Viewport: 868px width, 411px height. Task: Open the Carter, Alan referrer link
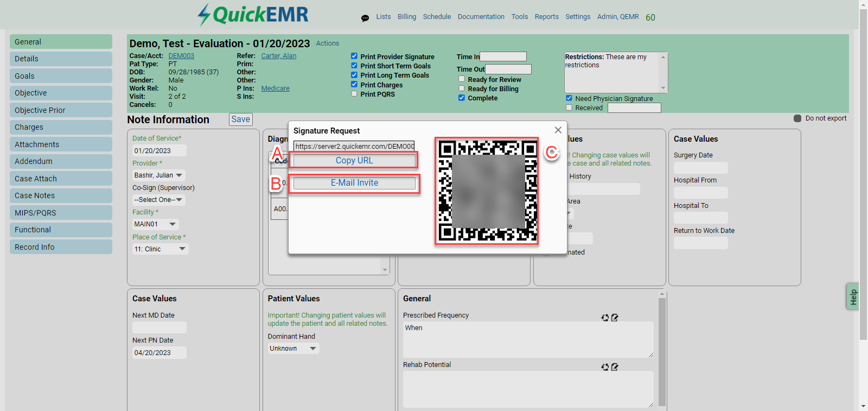(x=279, y=56)
